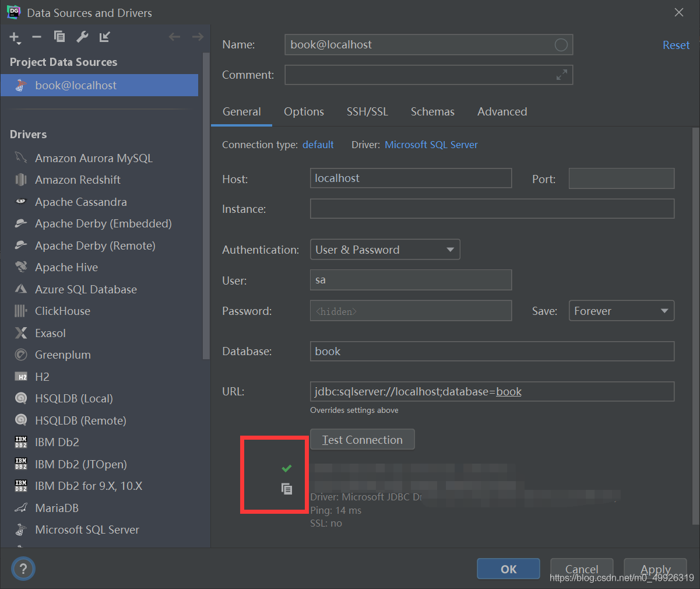Open the SSH/SSL tab

point(367,111)
